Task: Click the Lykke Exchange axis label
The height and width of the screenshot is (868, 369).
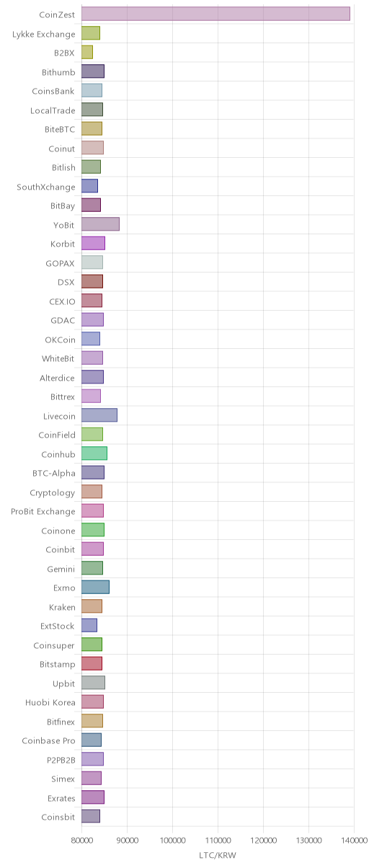Action: coord(44,34)
